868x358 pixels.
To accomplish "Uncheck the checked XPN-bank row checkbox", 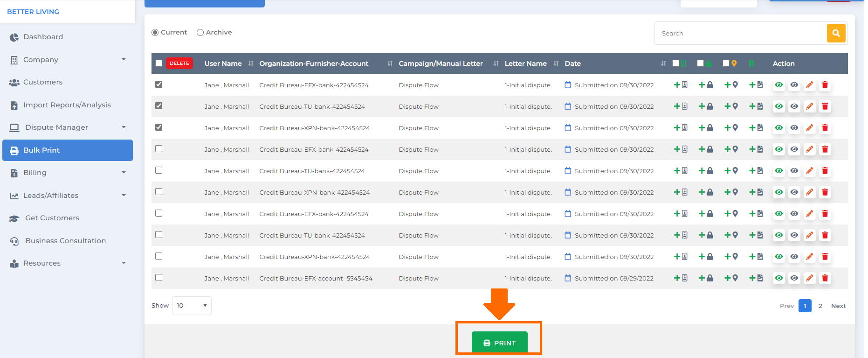I will click(159, 127).
